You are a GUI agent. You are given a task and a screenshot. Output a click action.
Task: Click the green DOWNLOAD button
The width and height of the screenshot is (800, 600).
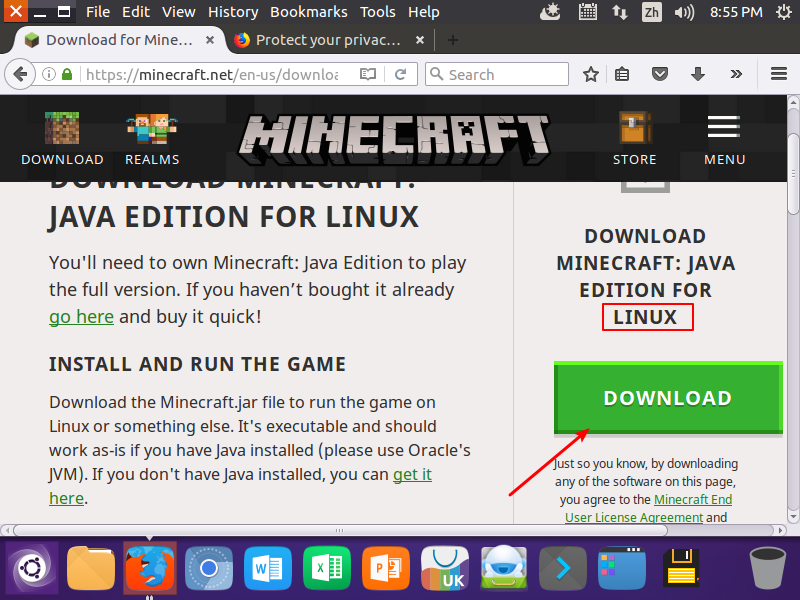(x=668, y=398)
